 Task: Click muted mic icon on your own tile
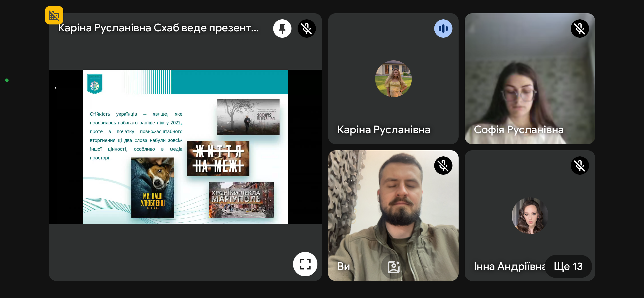click(x=443, y=166)
